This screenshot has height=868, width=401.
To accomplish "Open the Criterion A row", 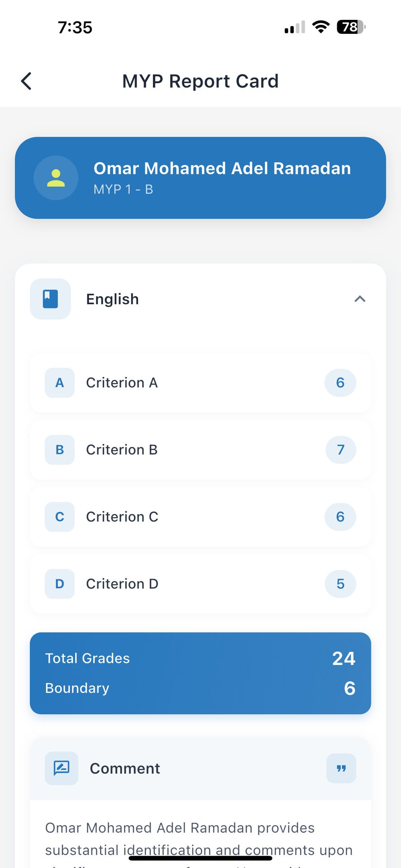I will pos(200,383).
